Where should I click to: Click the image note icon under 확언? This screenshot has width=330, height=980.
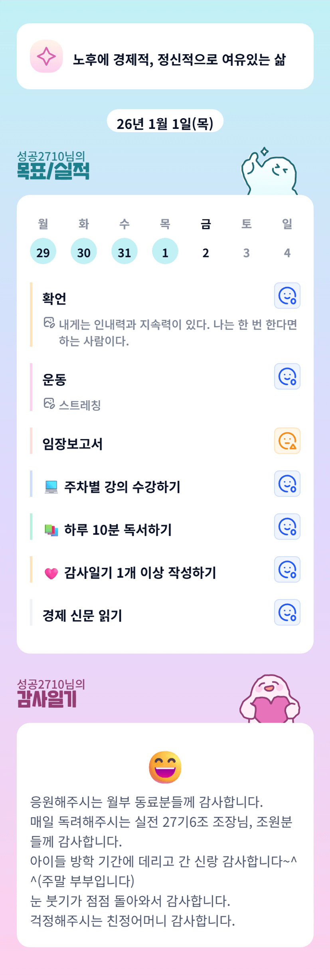pos(49,322)
